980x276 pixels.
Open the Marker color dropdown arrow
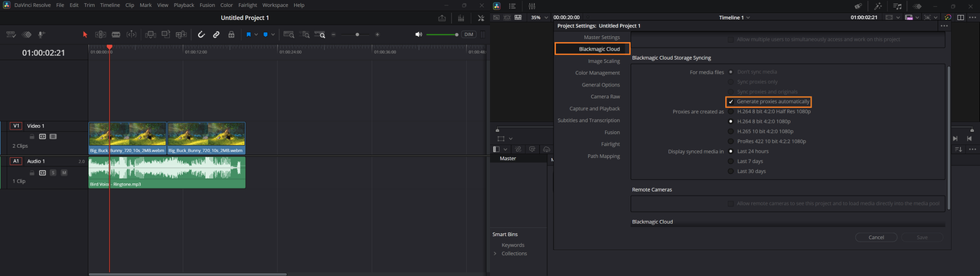pos(273,34)
